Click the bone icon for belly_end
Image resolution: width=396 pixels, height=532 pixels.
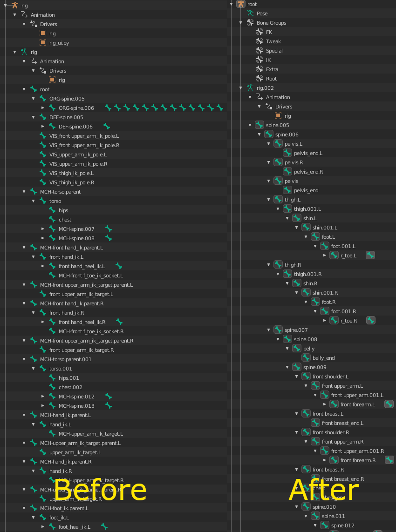pos(306,357)
